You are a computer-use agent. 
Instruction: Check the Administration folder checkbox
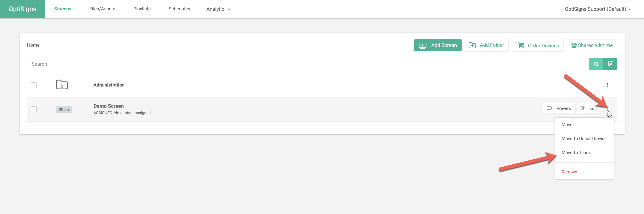coord(33,85)
